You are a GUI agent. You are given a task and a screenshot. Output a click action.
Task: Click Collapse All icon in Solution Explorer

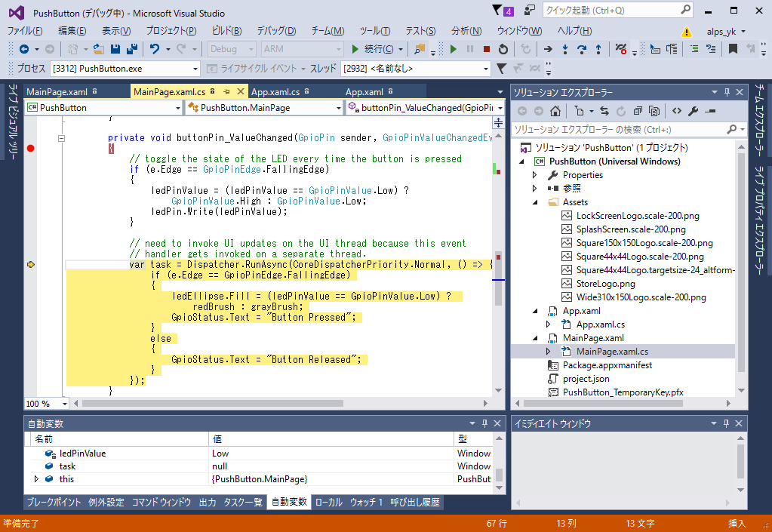(638, 111)
